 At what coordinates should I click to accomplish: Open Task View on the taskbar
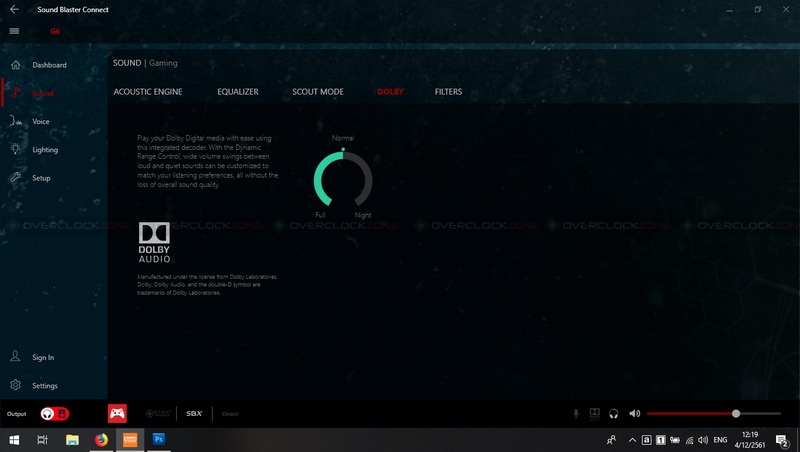click(42, 440)
